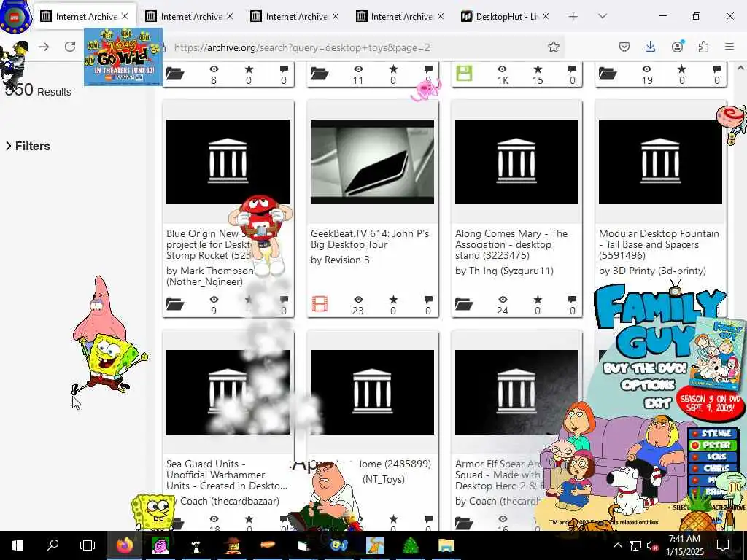Click the pink jellyfish desktop toy
Screen dimensions: 747x560
click(x=425, y=90)
